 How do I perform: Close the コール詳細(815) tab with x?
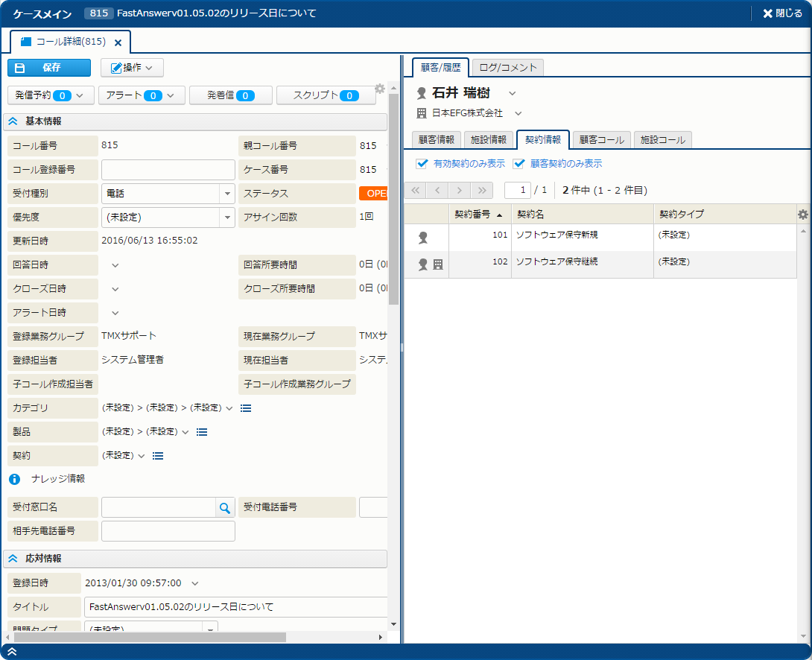point(118,42)
